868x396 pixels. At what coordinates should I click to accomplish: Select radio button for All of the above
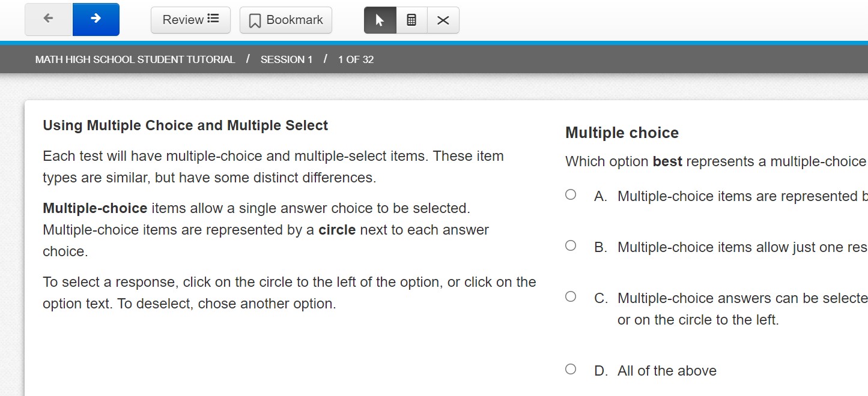(571, 369)
